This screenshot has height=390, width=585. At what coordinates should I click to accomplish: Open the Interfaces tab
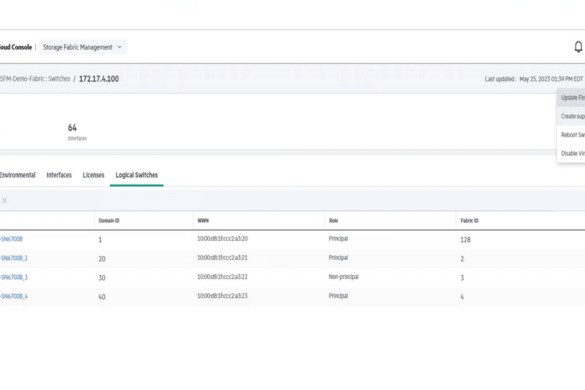pyautogui.click(x=59, y=175)
